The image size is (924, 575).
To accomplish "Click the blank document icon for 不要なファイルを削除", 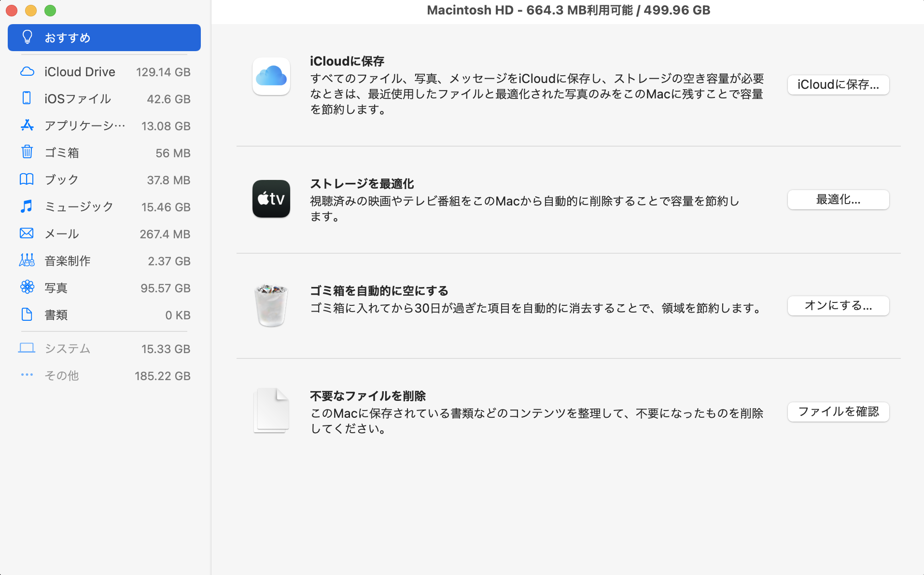I will 271,411.
